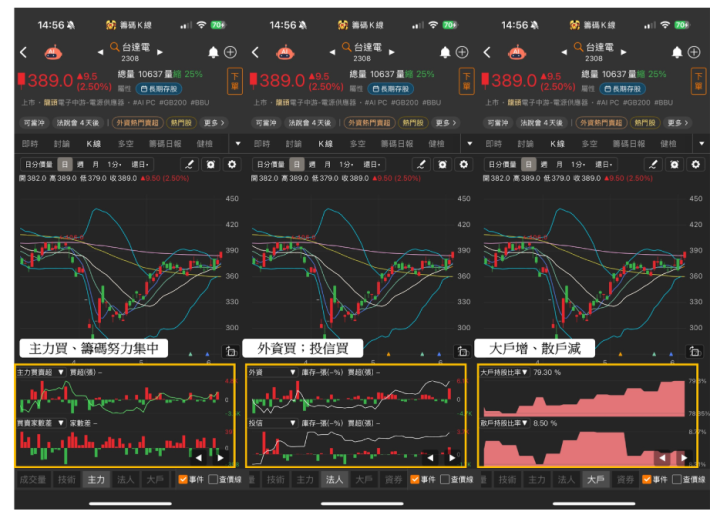Image resolution: width=720 pixels, height=518 pixels.
Task: Tap the bell alert icon on right phone
Action: tap(677, 52)
